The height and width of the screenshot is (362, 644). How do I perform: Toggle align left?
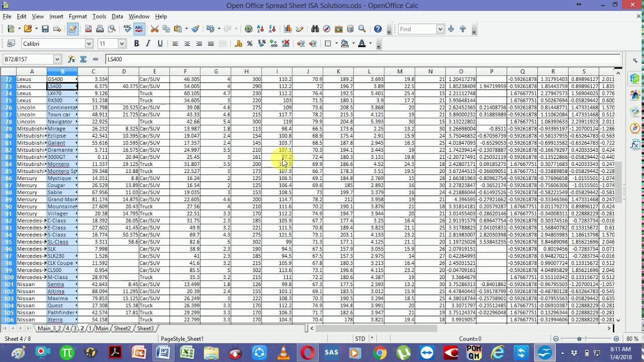pyautogui.click(x=175, y=44)
